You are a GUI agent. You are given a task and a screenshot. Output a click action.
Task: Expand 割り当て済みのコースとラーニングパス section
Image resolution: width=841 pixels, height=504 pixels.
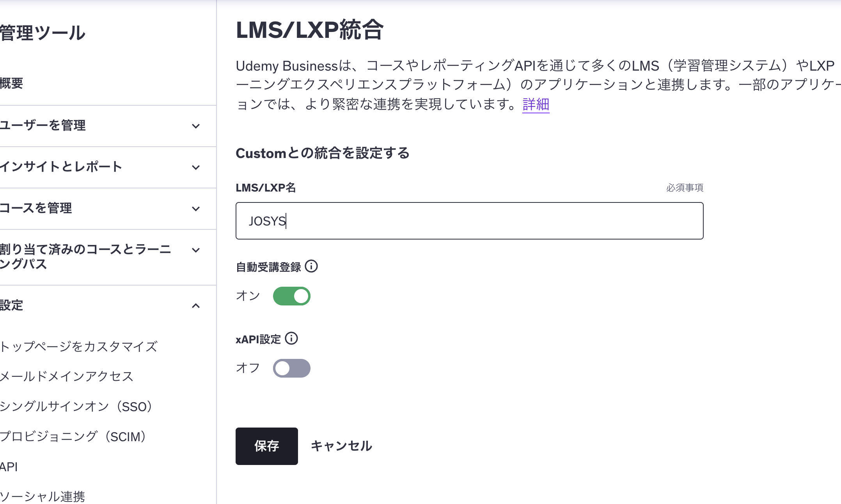click(196, 250)
